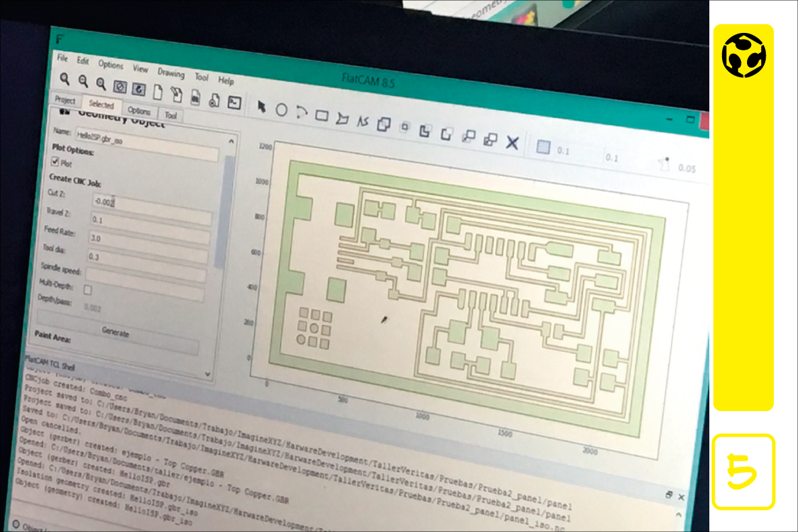798x532 pixels.
Task: Click the Replot toolbar icon
Action: point(138,89)
